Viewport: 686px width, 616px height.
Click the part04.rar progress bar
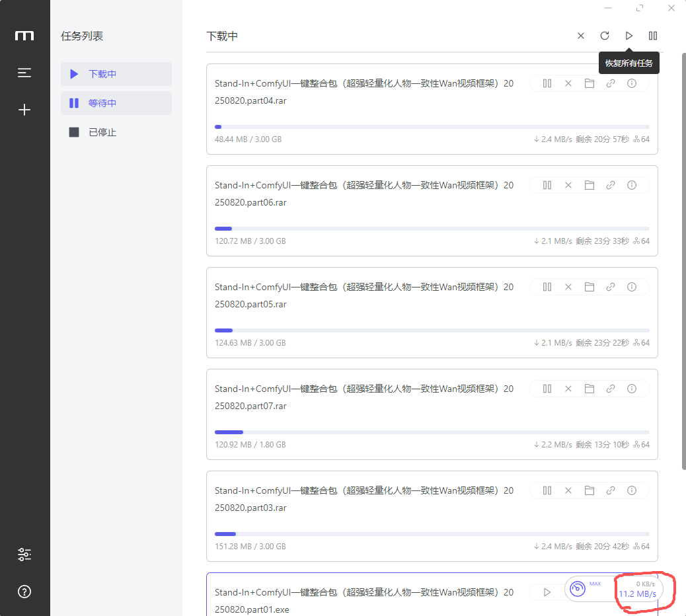pyautogui.click(x=432, y=127)
